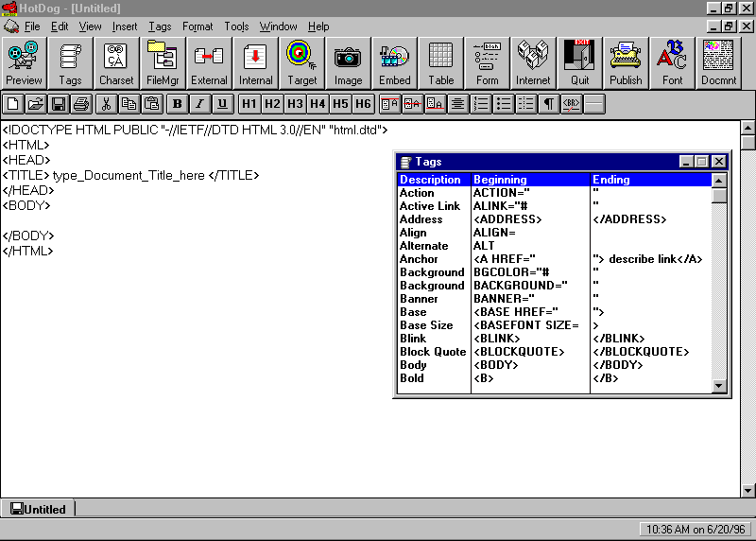
Task: Create a new blank document
Action: click(13, 104)
